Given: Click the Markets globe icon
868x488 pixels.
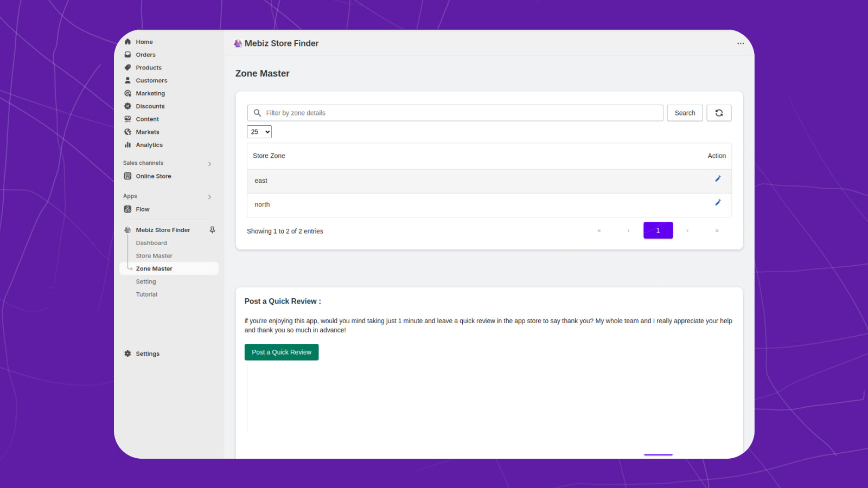Looking at the screenshot, I should click(x=127, y=132).
